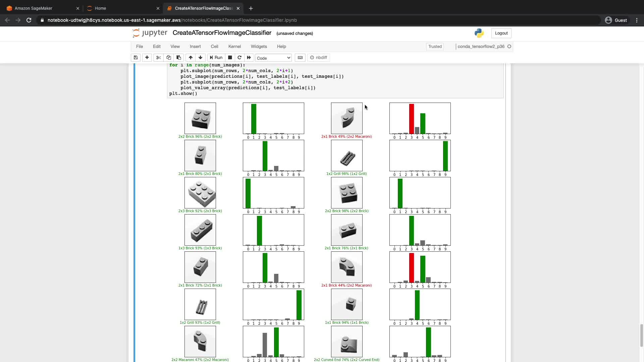
Task: Open the cell type Code dropdown
Action: (273, 58)
